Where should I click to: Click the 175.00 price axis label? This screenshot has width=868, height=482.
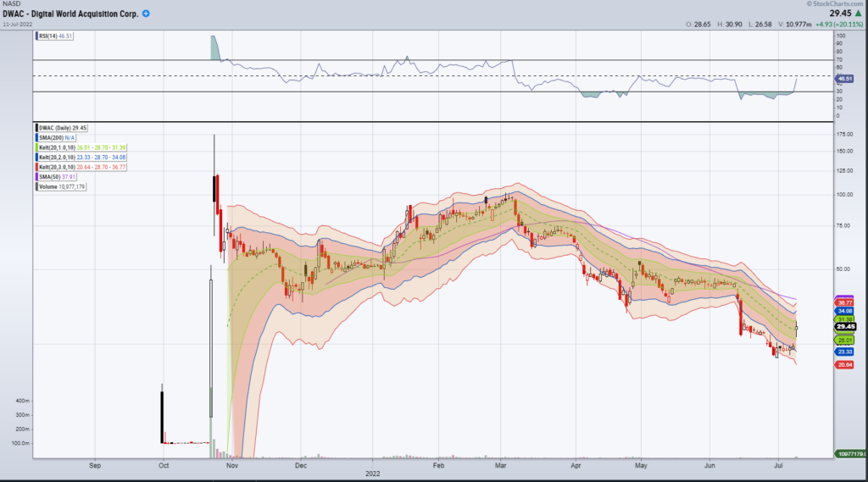[845, 134]
